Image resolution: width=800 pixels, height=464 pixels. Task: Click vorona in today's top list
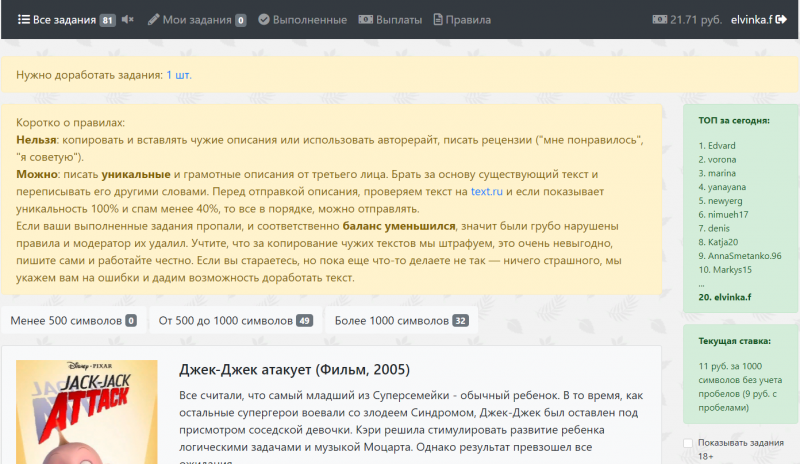point(722,159)
